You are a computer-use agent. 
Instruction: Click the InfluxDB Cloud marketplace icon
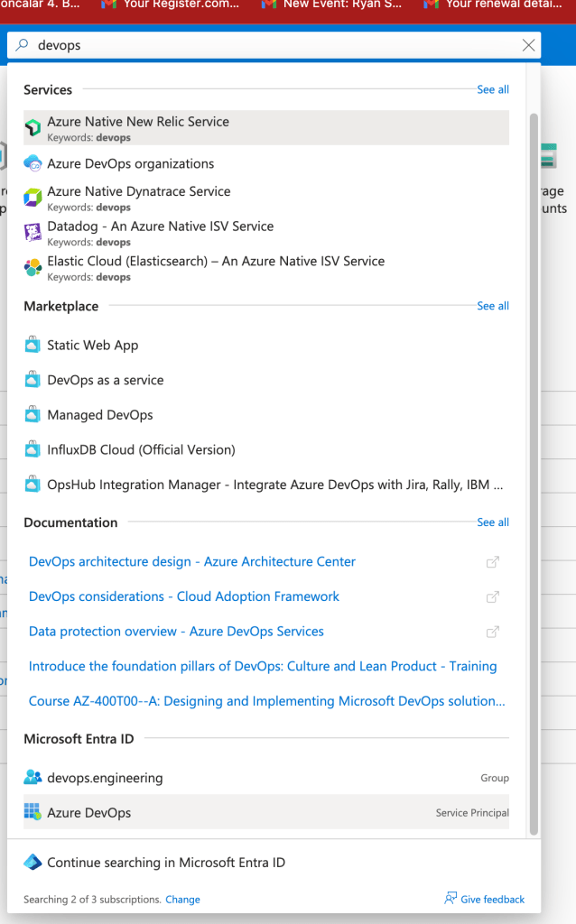(33, 449)
